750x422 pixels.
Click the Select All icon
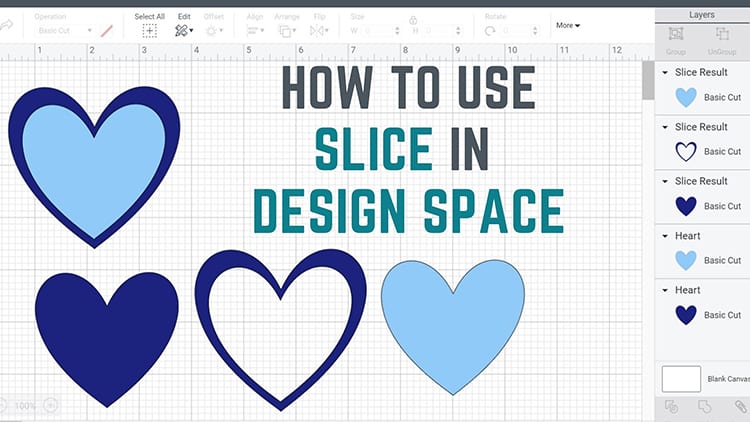point(150,31)
